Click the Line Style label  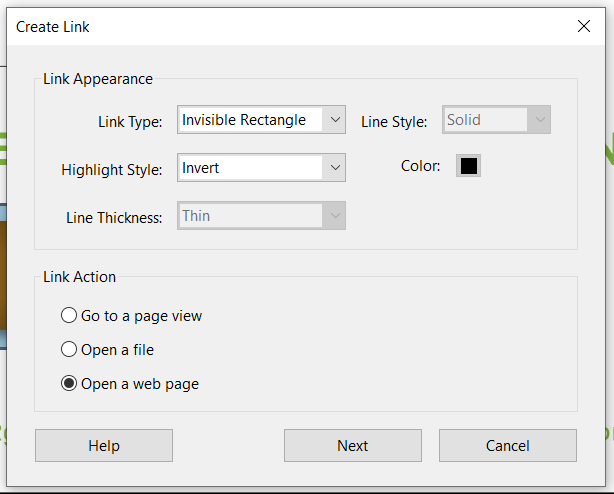394,122
